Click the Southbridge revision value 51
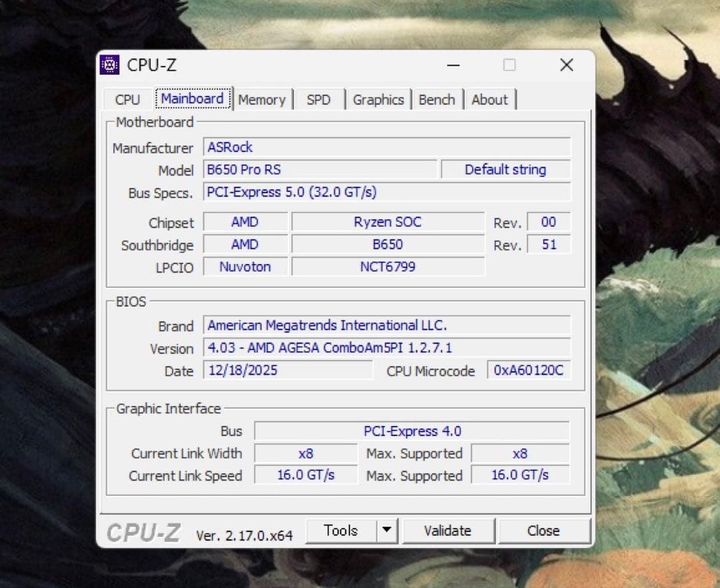Image resolution: width=720 pixels, height=588 pixels. [549, 244]
